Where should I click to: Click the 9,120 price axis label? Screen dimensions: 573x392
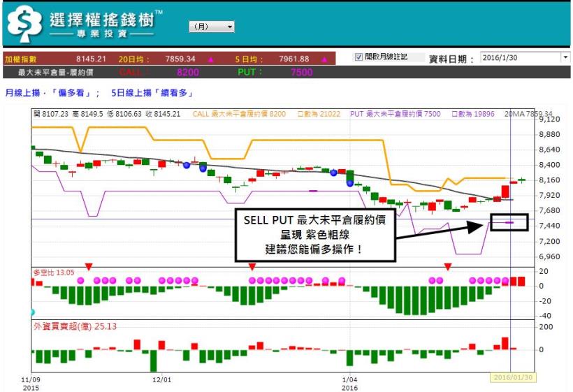[549, 119]
